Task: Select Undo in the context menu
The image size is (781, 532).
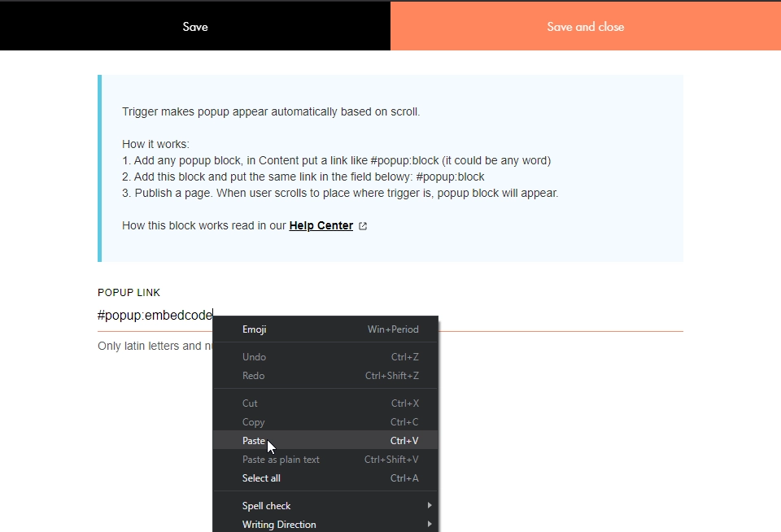Action: (325, 357)
